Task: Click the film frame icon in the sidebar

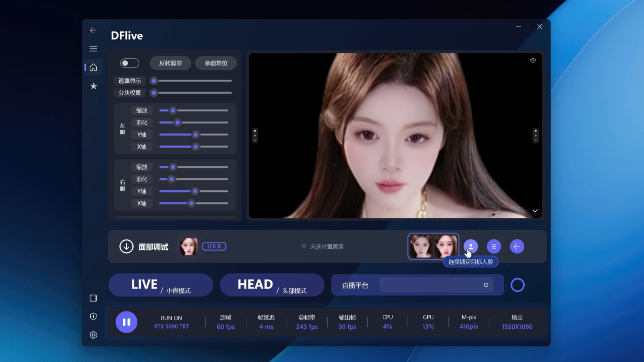Action: tap(93, 298)
